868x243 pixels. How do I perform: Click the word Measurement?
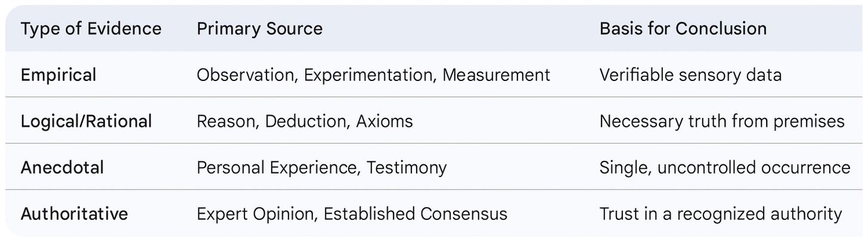pyautogui.click(x=496, y=75)
